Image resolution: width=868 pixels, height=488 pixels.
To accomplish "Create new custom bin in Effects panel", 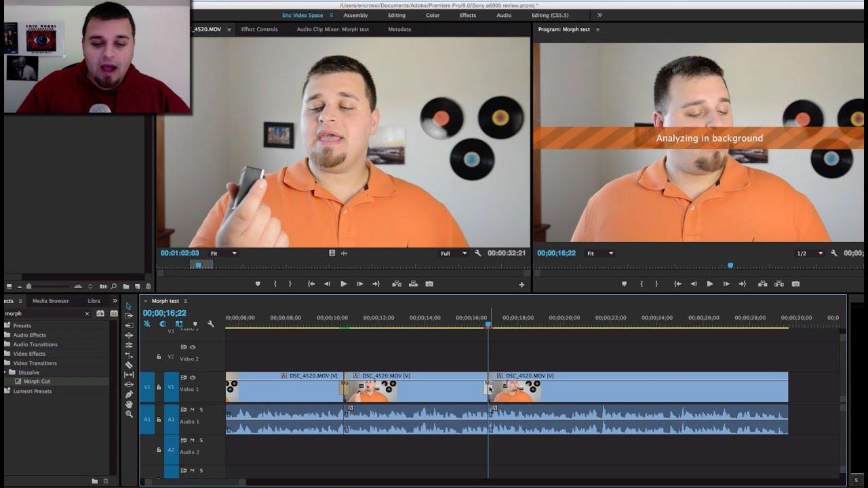I will 94,481.
